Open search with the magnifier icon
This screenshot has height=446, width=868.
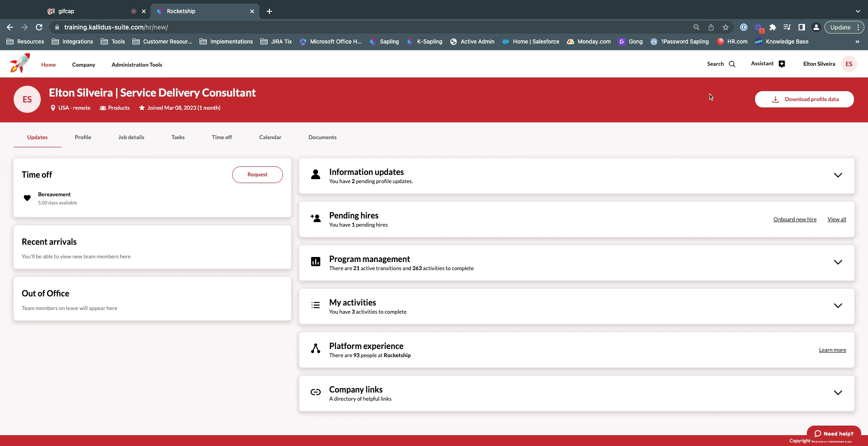pyautogui.click(x=731, y=64)
